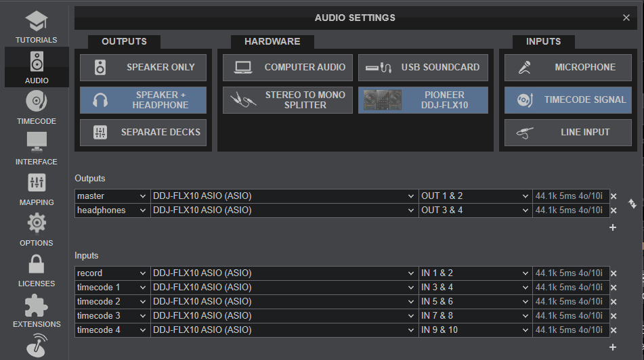Image resolution: width=644 pixels, height=360 pixels.
Task: Open the record input device dropdown
Action: (x=283, y=273)
